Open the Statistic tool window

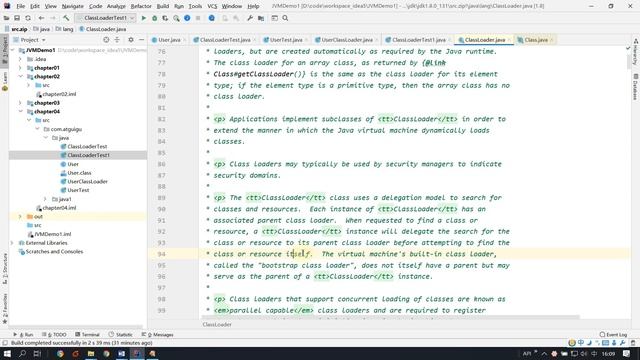(120, 335)
